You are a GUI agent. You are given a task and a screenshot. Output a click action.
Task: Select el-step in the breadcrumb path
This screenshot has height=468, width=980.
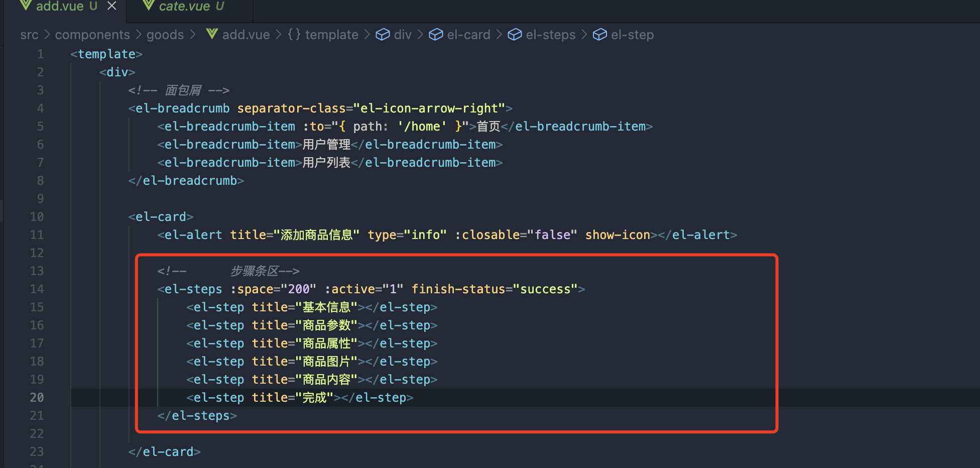[632, 34]
